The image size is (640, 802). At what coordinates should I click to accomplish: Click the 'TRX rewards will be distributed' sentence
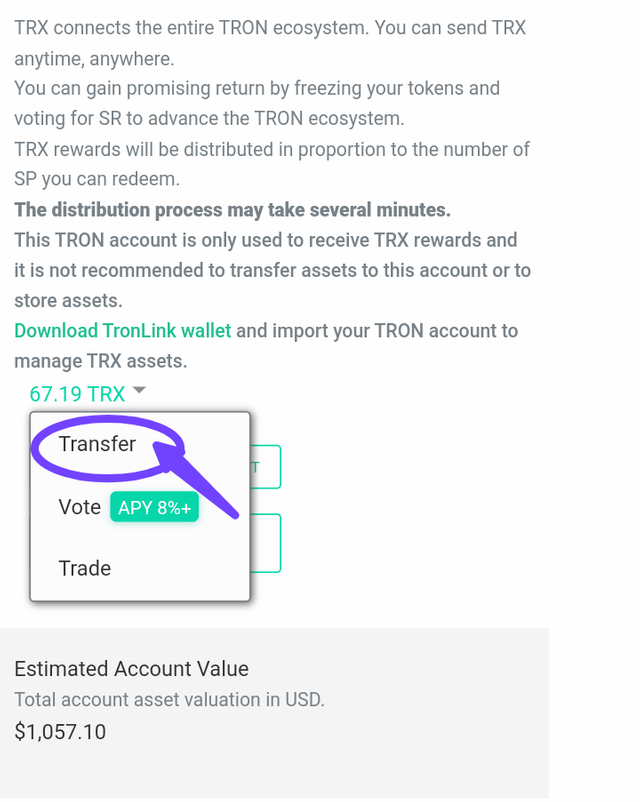(270, 150)
